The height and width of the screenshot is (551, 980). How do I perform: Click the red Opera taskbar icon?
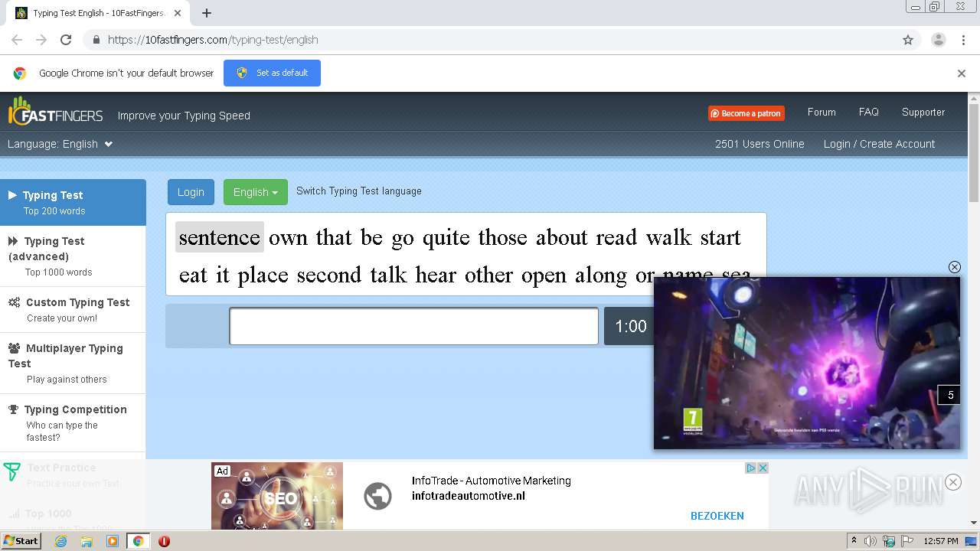coord(164,541)
